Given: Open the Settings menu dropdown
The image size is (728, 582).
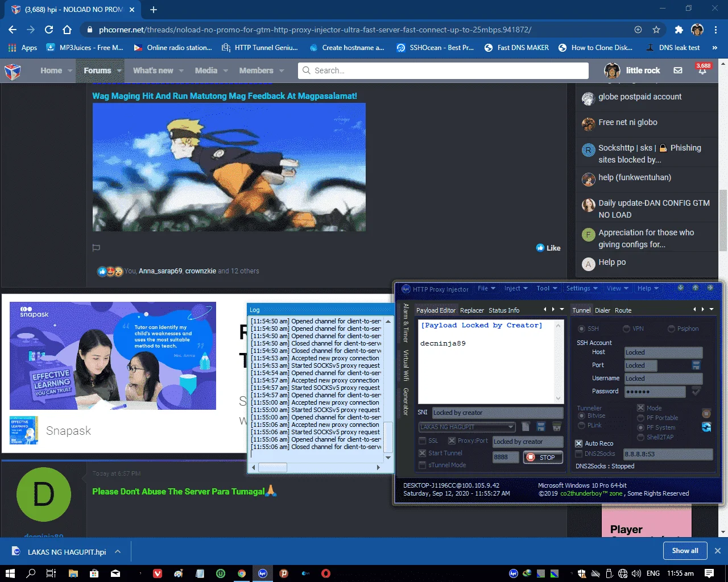Looking at the screenshot, I should [582, 288].
